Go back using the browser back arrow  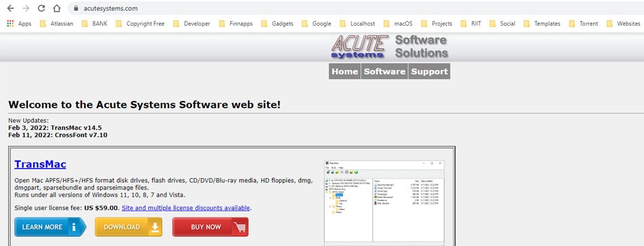(x=10, y=8)
